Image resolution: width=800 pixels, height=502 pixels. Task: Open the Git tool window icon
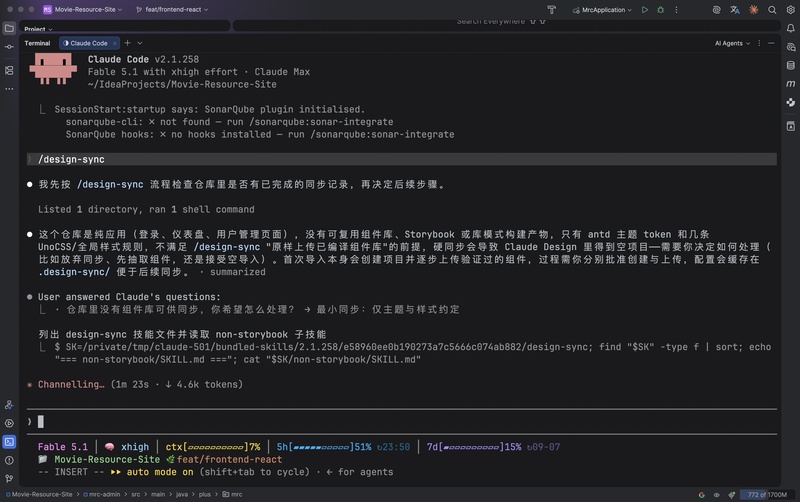pyautogui.click(x=9, y=479)
